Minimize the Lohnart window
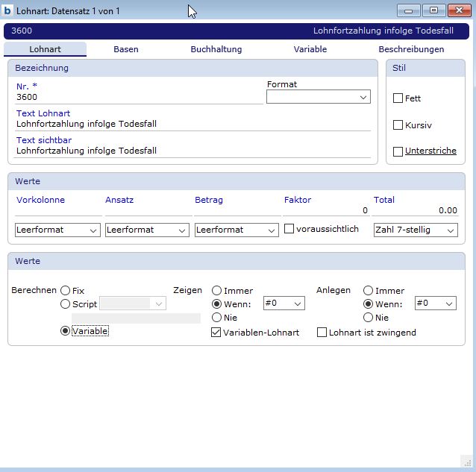This screenshot has height=472, width=476. 408,10
